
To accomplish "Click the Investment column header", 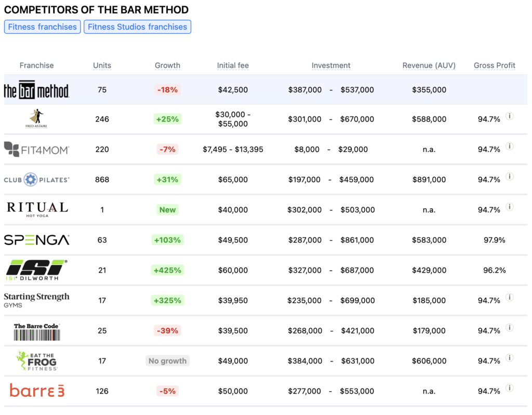I will click(x=331, y=65).
